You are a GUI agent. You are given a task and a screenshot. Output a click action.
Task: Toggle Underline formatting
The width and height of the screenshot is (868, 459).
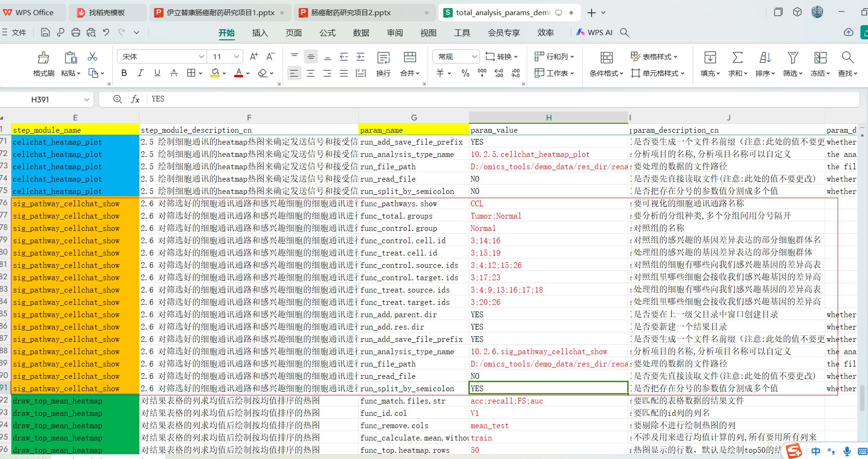pyautogui.click(x=157, y=73)
